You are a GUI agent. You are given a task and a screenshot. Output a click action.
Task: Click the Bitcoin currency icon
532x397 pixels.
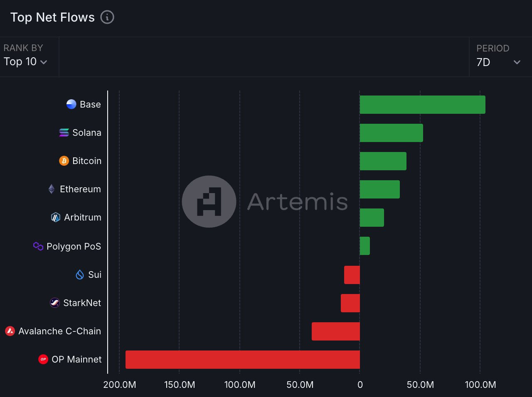pos(63,161)
